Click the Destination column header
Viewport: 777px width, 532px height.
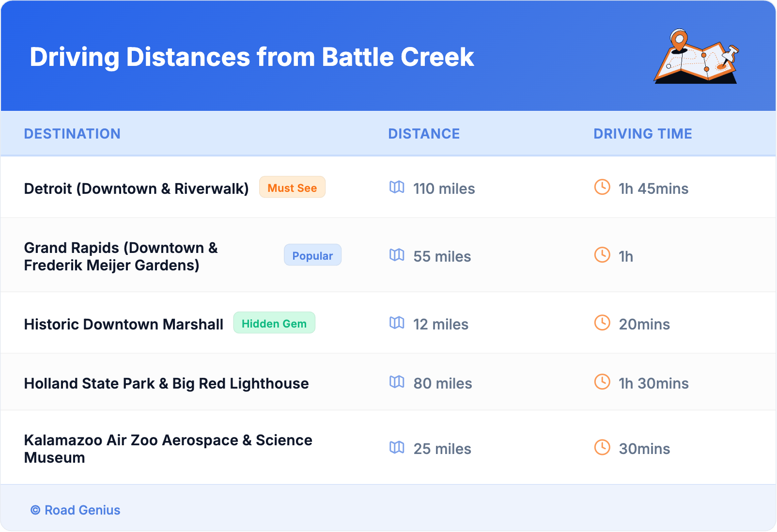point(72,134)
